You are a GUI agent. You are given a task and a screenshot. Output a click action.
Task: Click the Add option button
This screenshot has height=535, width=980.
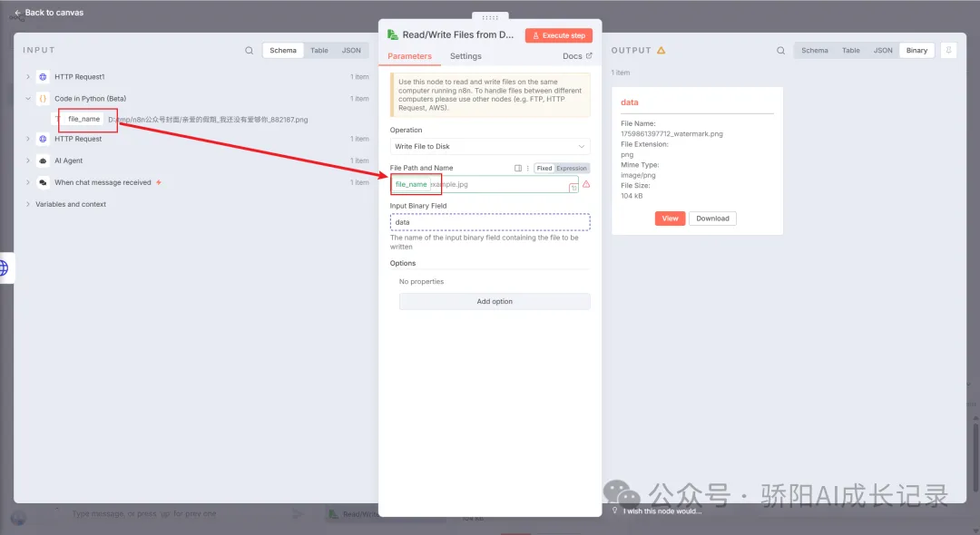[x=495, y=302]
